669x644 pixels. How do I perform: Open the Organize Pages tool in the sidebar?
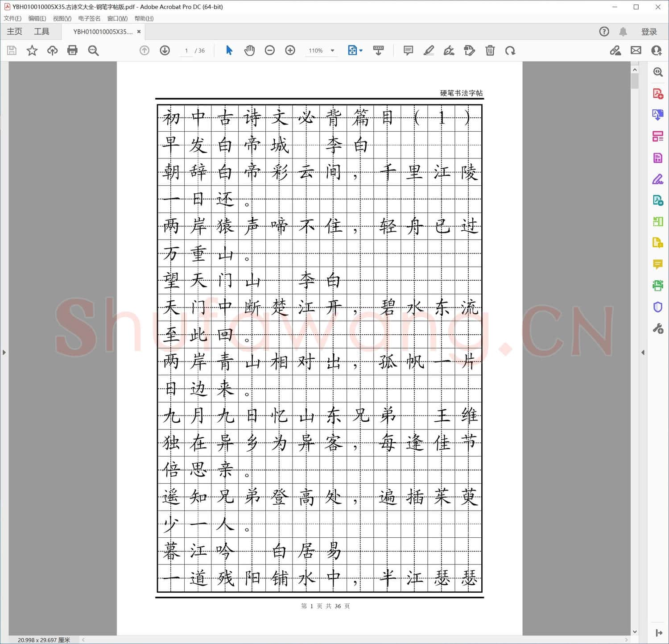coord(658,136)
